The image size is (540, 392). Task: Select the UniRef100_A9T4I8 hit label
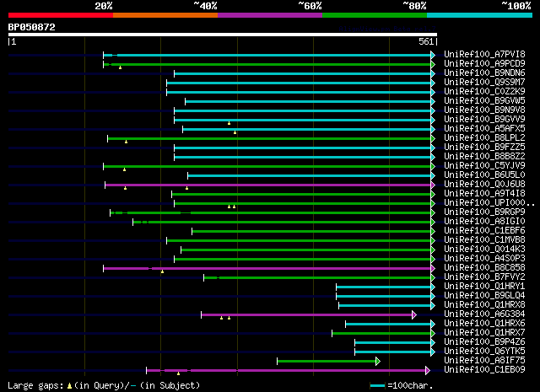point(484,194)
